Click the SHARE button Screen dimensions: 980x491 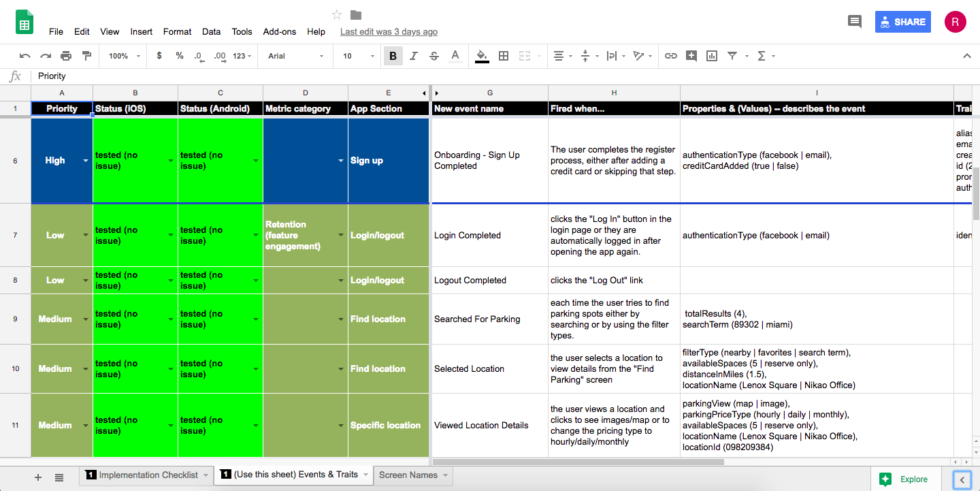(x=902, y=22)
